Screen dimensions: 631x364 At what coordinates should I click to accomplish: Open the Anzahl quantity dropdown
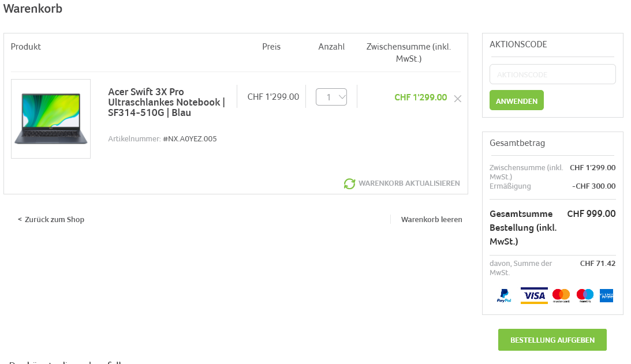331,97
